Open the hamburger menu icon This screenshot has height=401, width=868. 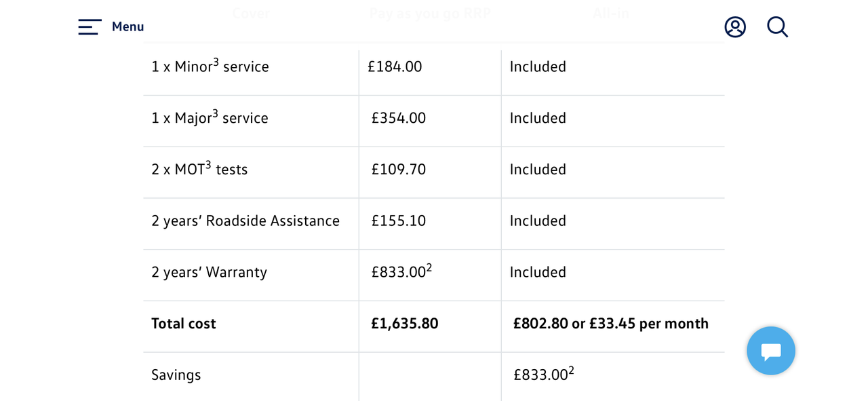[x=90, y=27]
